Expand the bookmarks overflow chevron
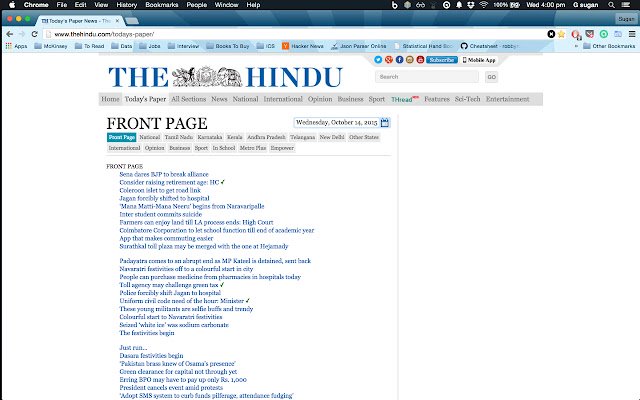640x400 pixels. (576, 46)
